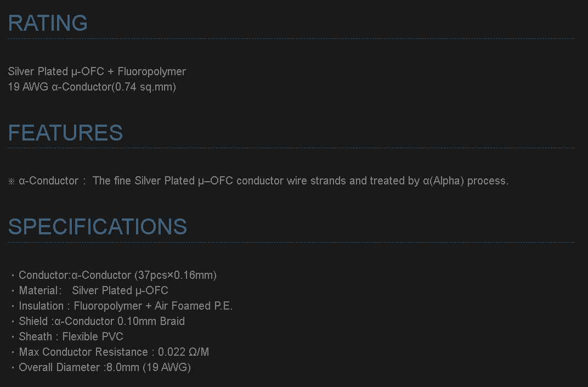Viewport: 588px width, 387px height.
Task: Click the dotted divider below FEATURES
Action: click(x=291, y=148)
